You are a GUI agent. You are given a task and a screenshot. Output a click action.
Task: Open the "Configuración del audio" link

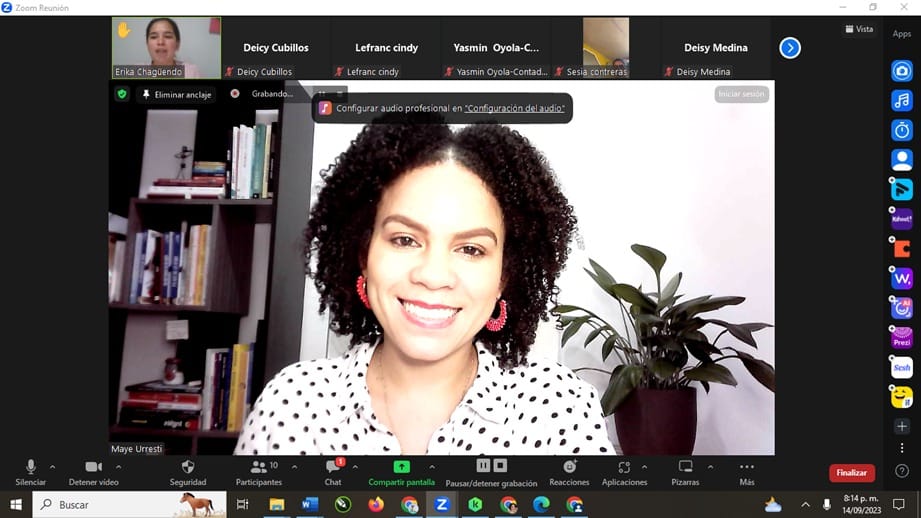click(x=514, y=108)
